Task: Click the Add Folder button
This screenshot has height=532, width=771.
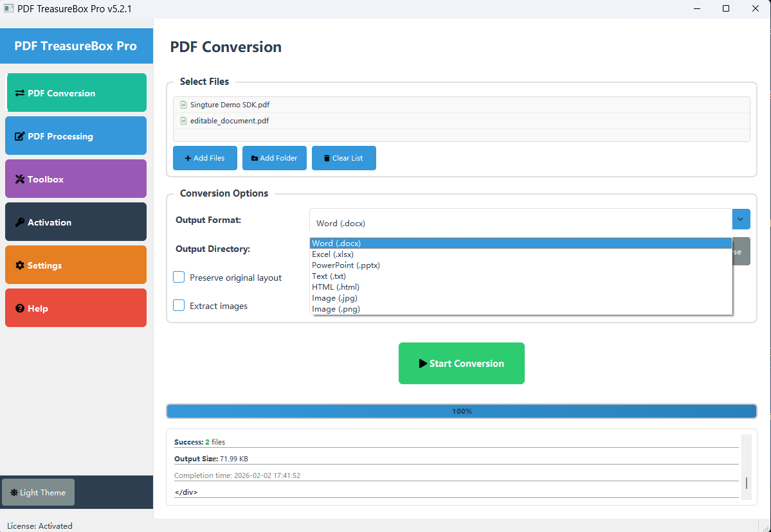Action: [x=275, y=158]
